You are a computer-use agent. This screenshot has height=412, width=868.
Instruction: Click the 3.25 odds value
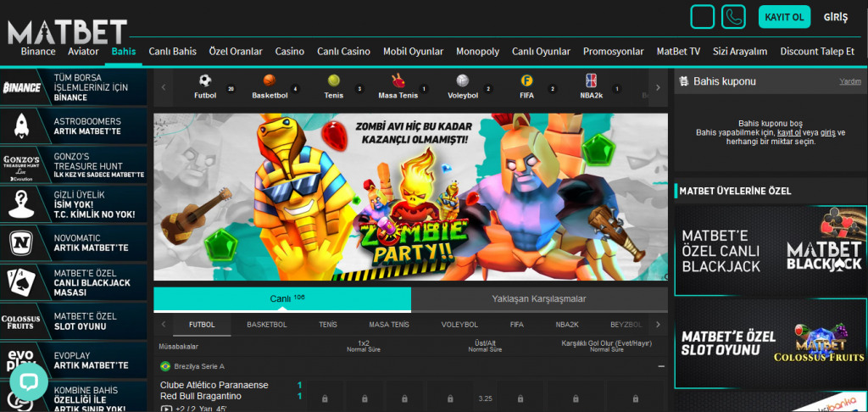click(484, 398)
